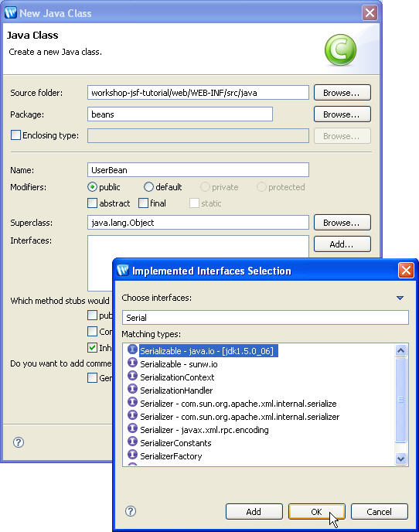This screenshot has width=419, height=532.
Task: Open the Choose interfaces dropdown menu arrow
Action: [x=400, y=298]
